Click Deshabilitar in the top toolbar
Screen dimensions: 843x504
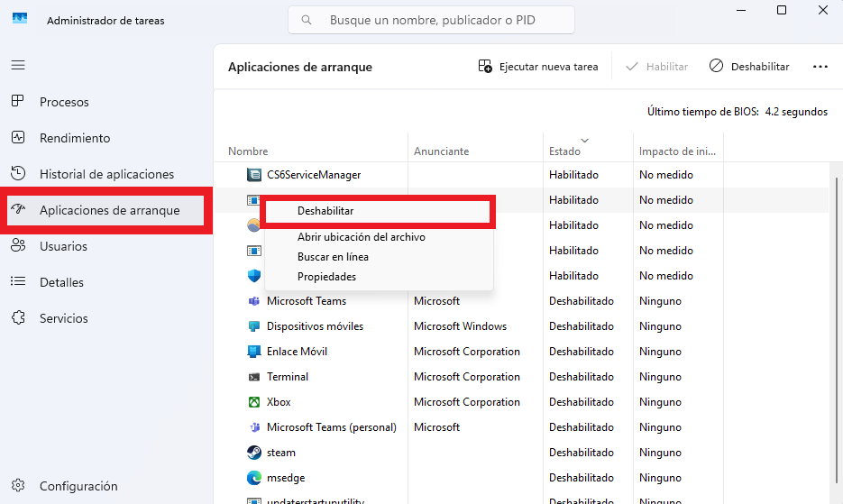coord(749,66)
